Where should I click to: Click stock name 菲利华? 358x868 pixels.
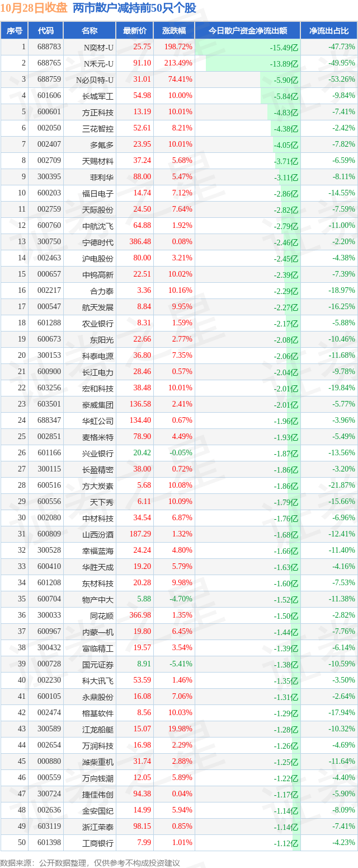pyautogui.click(x=102, y=177)
